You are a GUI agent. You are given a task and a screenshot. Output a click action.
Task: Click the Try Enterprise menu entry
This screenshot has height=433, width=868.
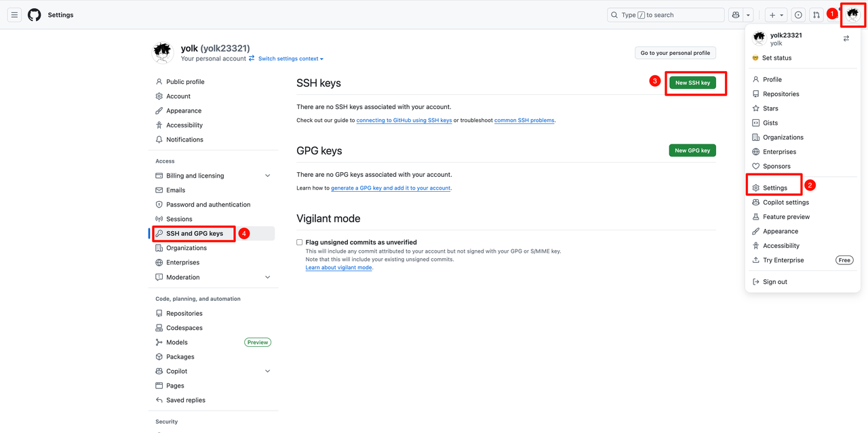[783, 260]
